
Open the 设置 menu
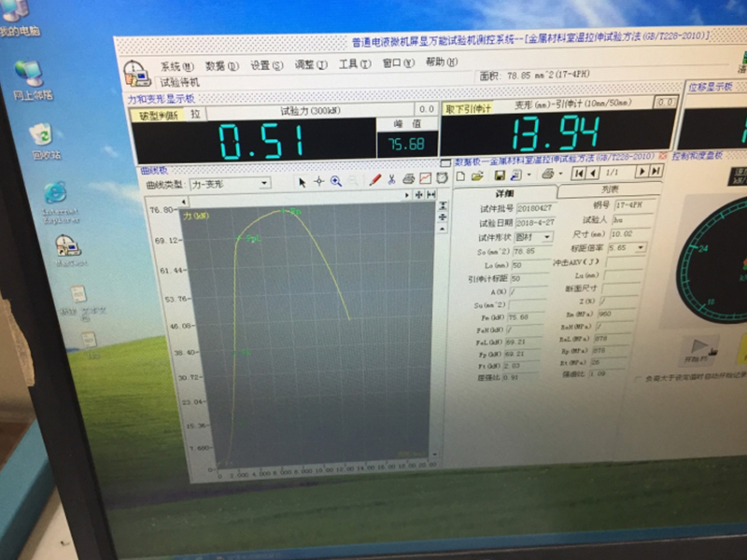point(264,65)
